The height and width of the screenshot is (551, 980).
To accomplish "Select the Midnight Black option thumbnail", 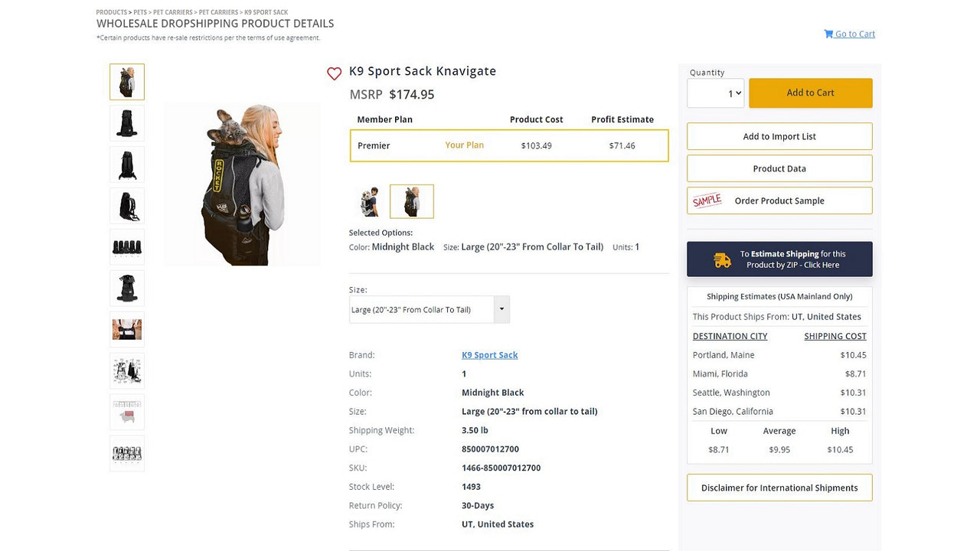I will click(411, 201).
